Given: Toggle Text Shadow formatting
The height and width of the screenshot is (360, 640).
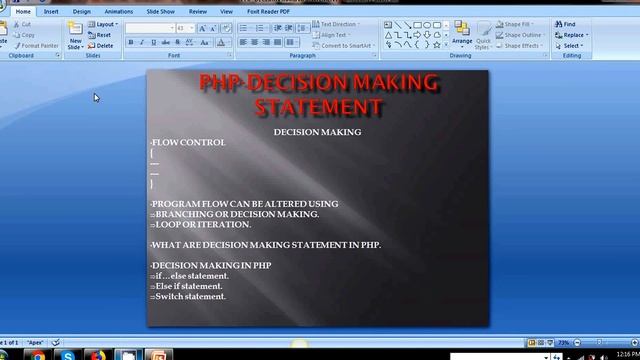Looking at the screenshot, I should coord(177,42).
